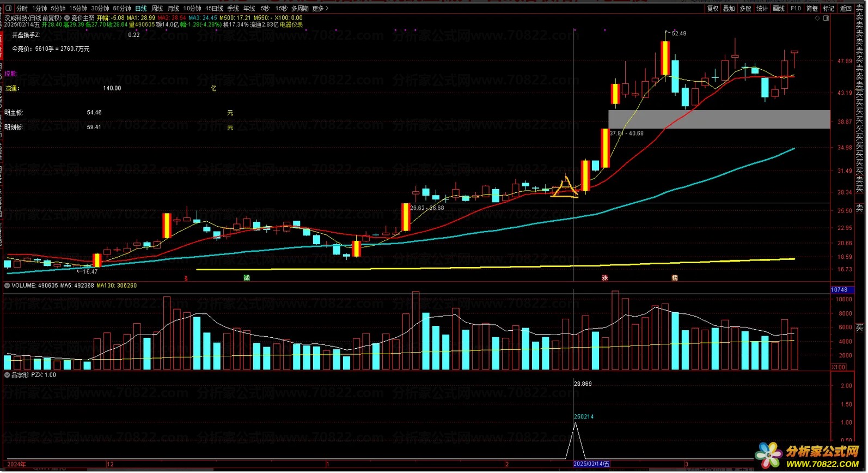Switch to 月线 monthly chart

[x=173, y=8]
